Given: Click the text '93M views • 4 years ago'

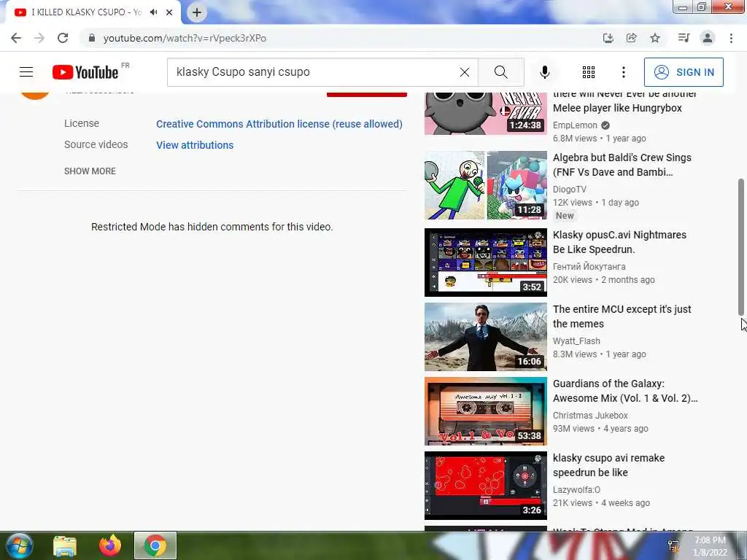Looking at the screenshot, I should 600,428.
